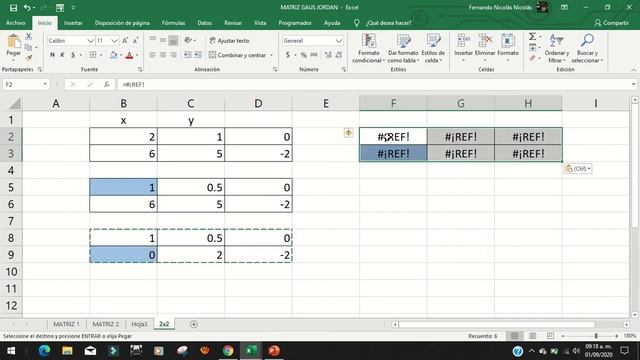640x360 pixels.
Task: Apply thousands separator style
Action: point(314,55)
